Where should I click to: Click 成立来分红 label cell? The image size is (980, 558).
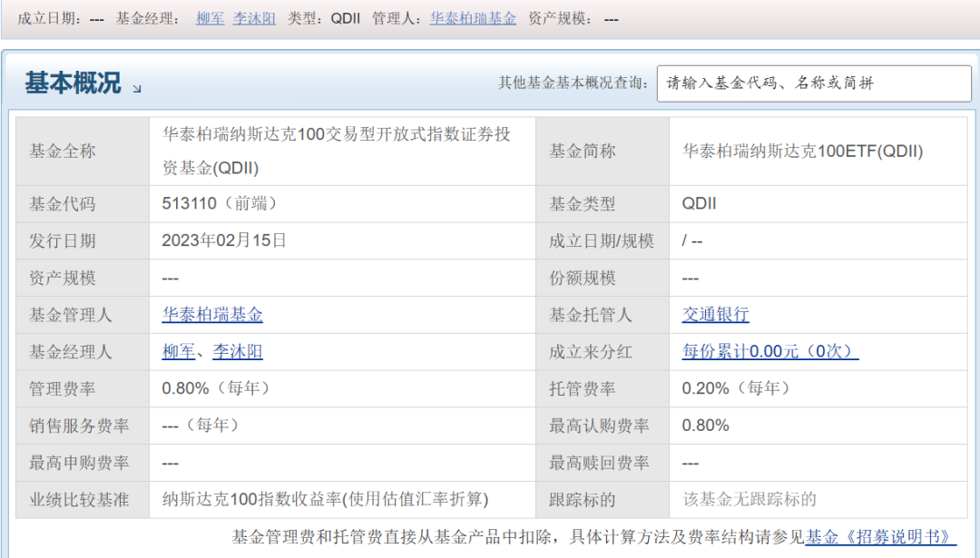[603, 351]
